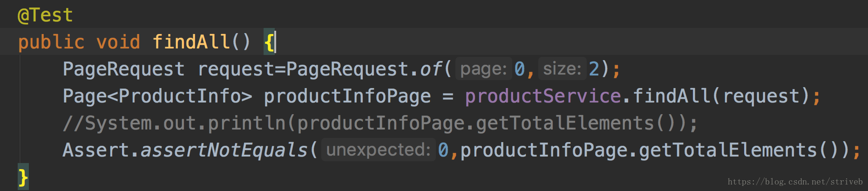The height and width of the screenshot is (191, 868).
Task: Click getTotalElements in the assert line
Action: click(x=728, y=150)
